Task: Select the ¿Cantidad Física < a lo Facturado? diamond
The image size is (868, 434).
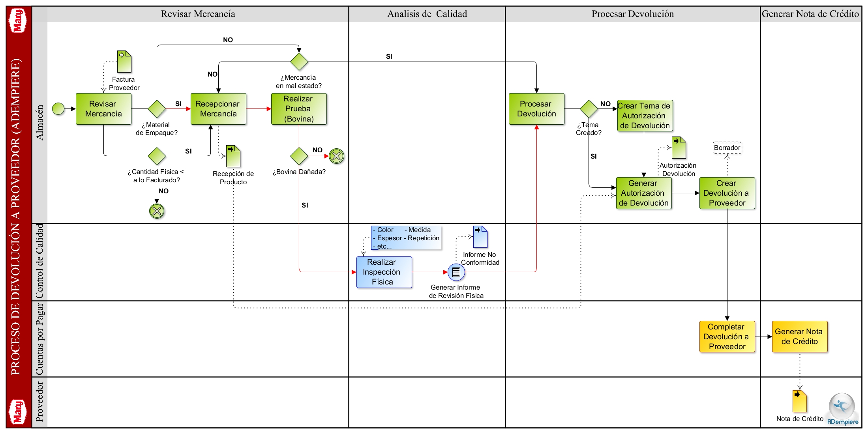Action: [x=157, y=156]
